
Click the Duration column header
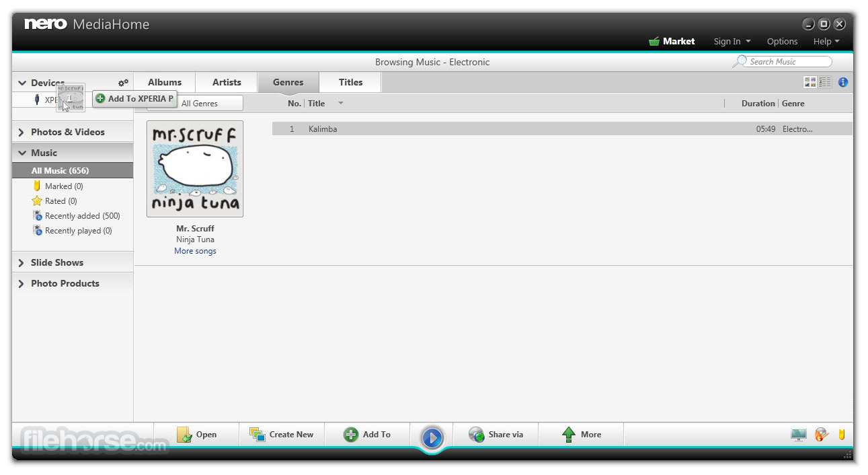pos(758,103)
